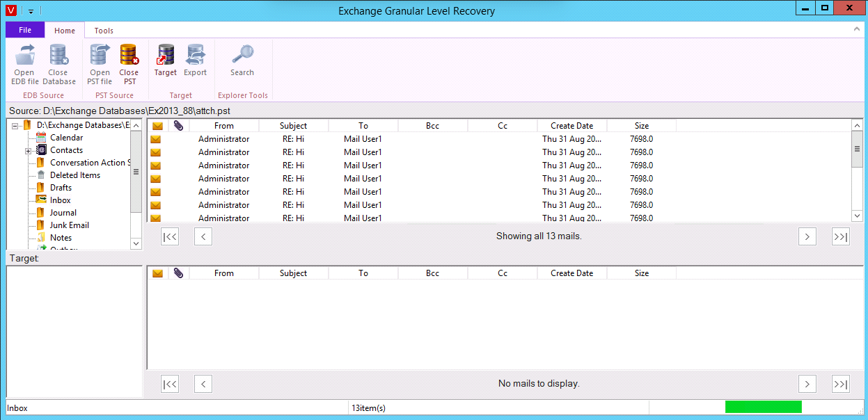868x420 pixels.
Task: Select the Target tool in the ribbon
Action: [166, 60]
